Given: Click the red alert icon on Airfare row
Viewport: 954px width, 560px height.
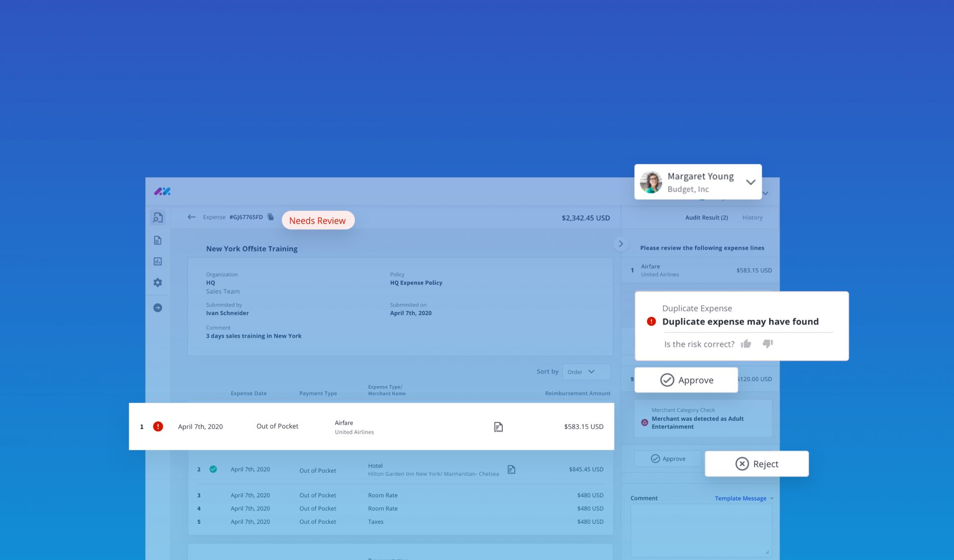Looking at the screenshot, I should coord(158,426).
